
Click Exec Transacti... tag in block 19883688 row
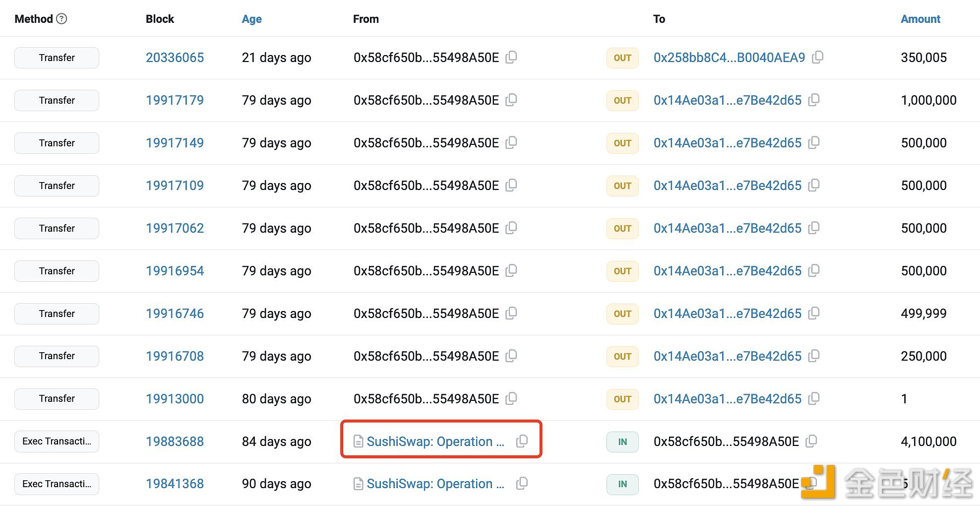pyautogui.click(x=57, y=442)
